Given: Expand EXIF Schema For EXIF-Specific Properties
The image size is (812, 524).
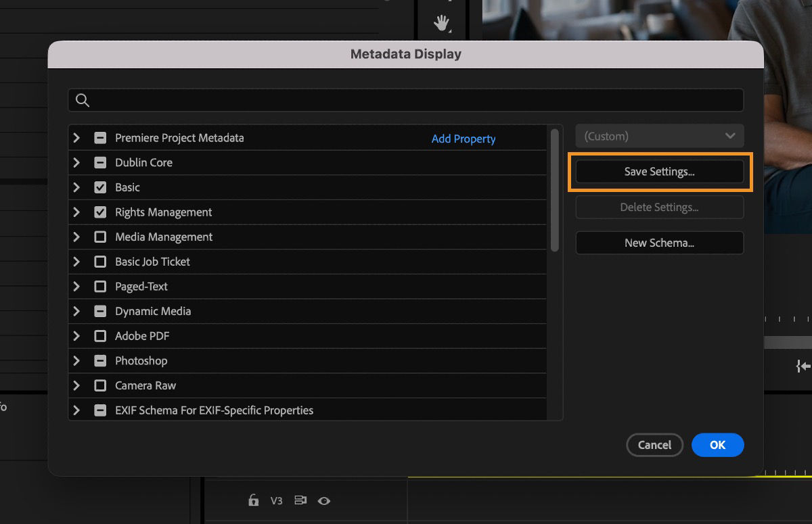Looking at the screenshot, I should (x=76, y=410).
